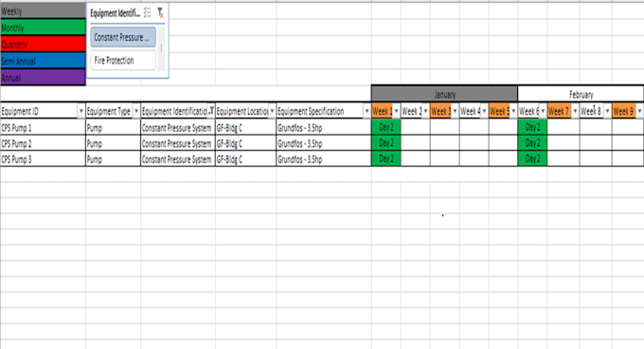This screenshot has height=349, width=644.
Task: Select the February month header cell
Action: coord(581,94)
